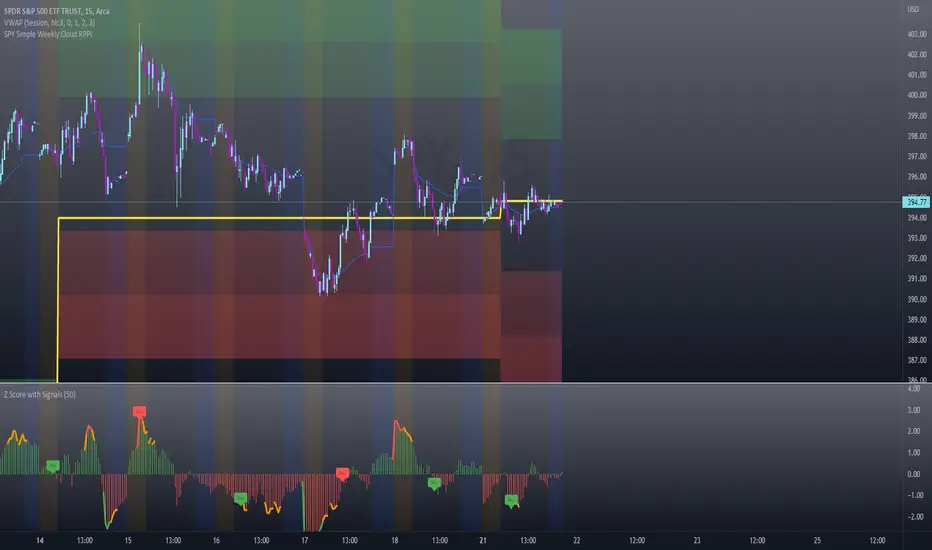Click the green buy marker just after day 14

pos(53,466)
